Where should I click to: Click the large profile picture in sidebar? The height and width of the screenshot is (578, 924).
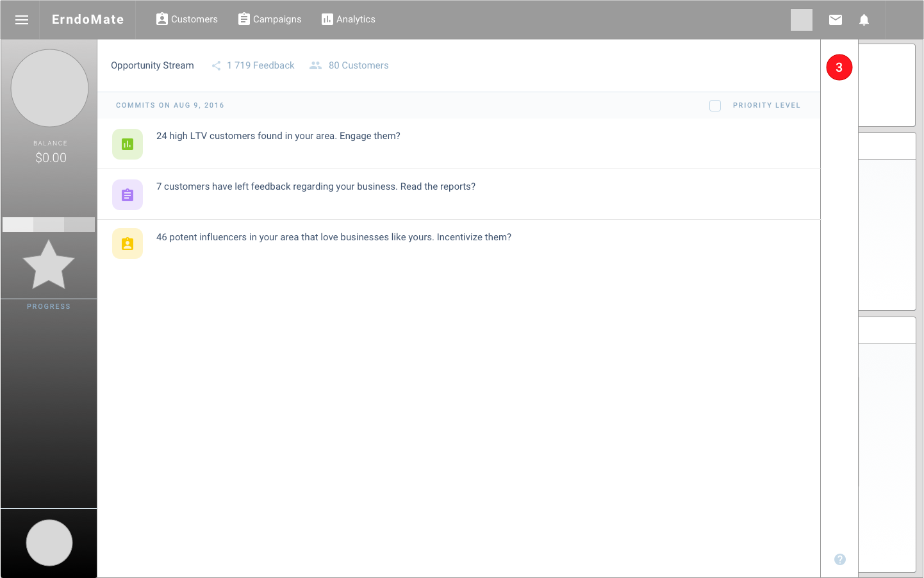point(50,88)
